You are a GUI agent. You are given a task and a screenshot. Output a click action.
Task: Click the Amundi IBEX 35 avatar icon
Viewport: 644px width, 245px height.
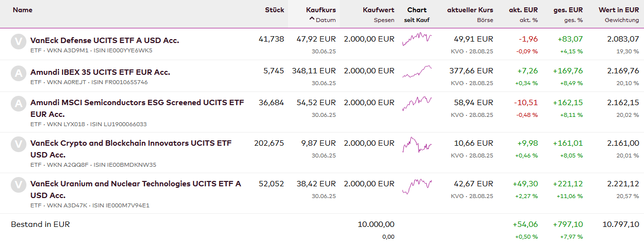[x=18, y=73]
